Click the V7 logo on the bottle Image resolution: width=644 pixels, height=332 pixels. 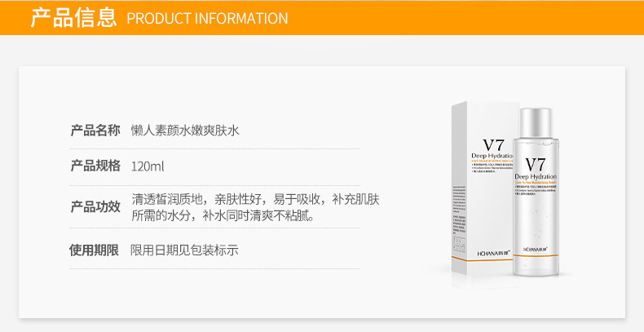536,163
